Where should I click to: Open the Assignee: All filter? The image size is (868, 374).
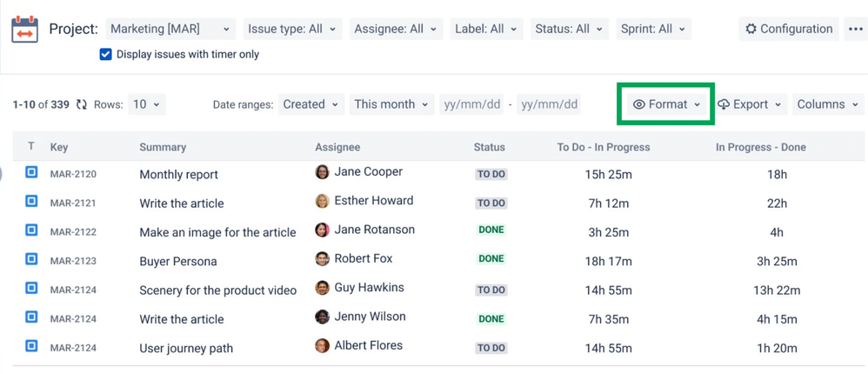point(396,29)
